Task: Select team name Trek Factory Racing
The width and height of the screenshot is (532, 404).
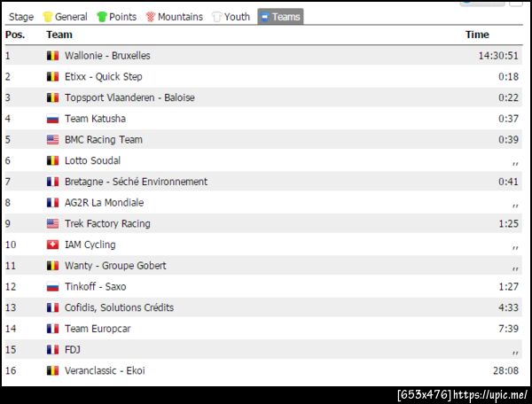Action: [107, 223]
